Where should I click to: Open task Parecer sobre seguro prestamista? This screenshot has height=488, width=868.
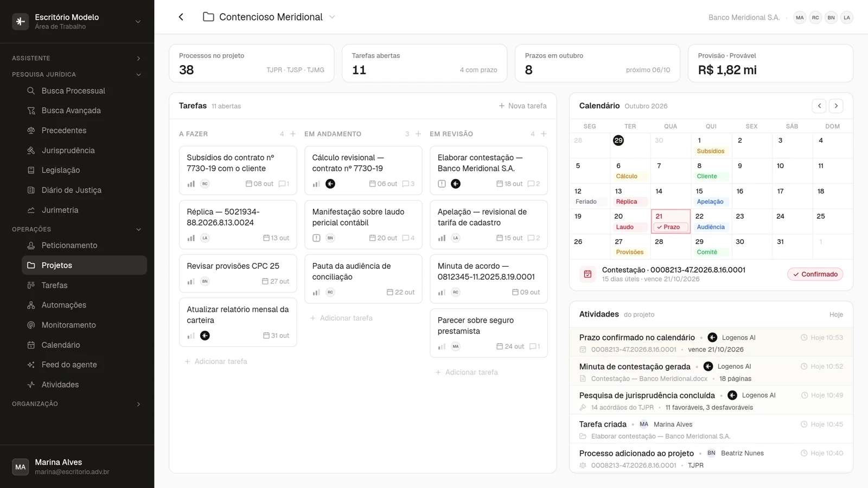coord(489,333)
